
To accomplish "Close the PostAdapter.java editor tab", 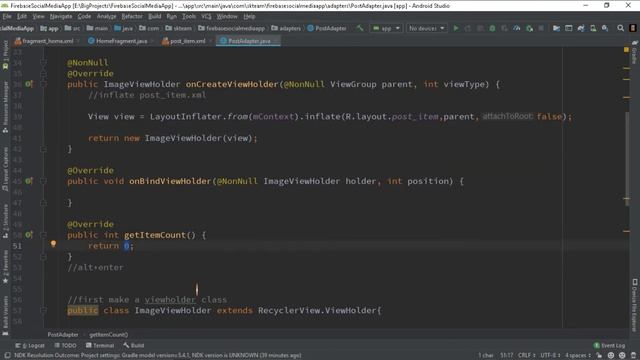I will [276, 41].
